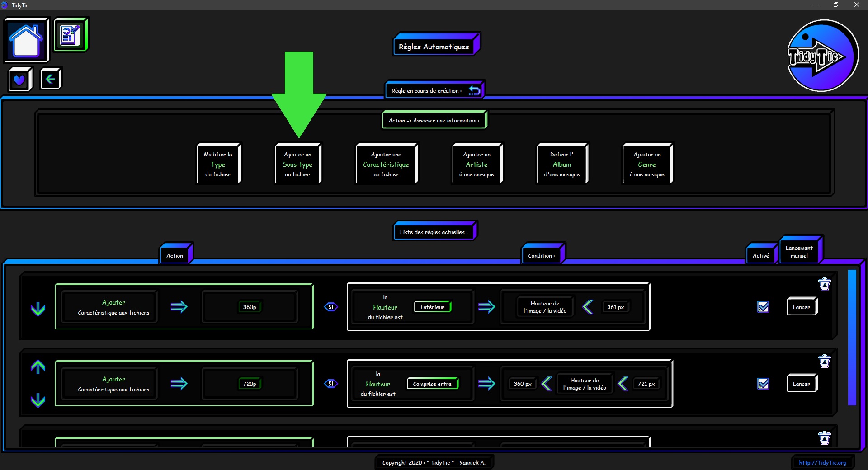This screenshot has width=868, height=470.
Task: Click the SI badge of 360p rule
Action: [331, 307]
